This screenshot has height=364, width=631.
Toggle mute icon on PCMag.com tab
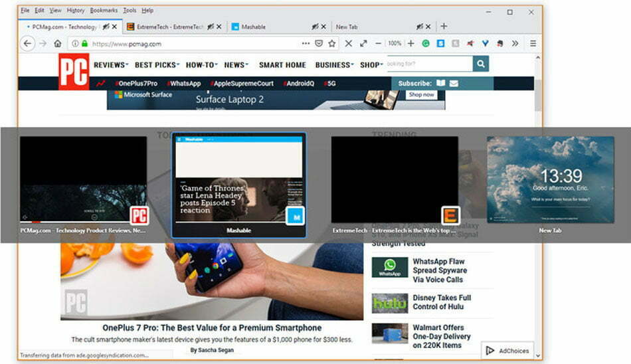point(106,27)
